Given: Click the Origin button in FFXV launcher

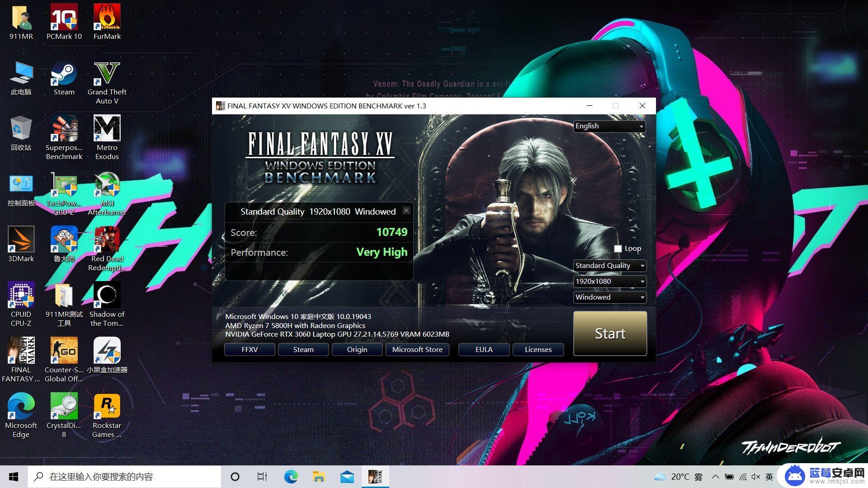Looking at the screenshot, I should coord(357,350).
